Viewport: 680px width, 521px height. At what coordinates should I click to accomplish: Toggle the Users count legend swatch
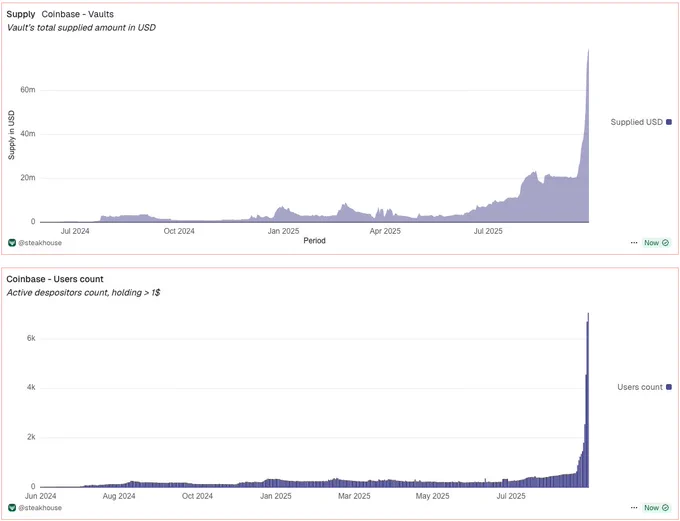pos(669,387)
